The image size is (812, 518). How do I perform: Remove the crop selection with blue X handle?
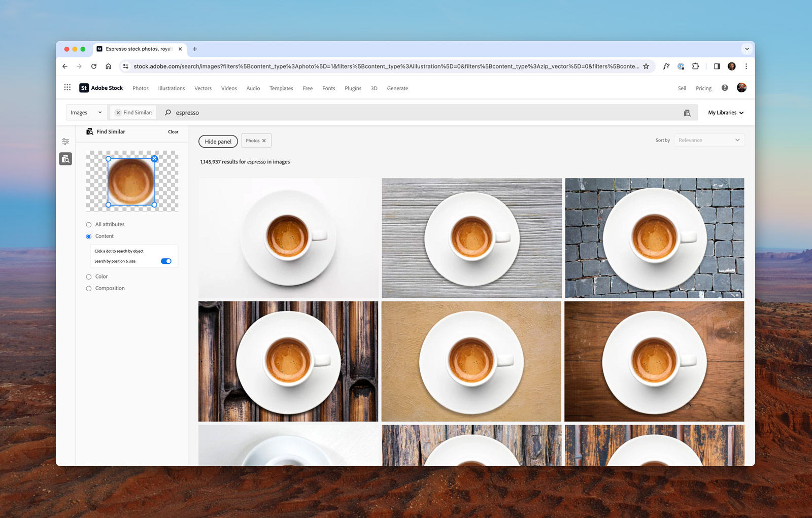coord(154,159)
